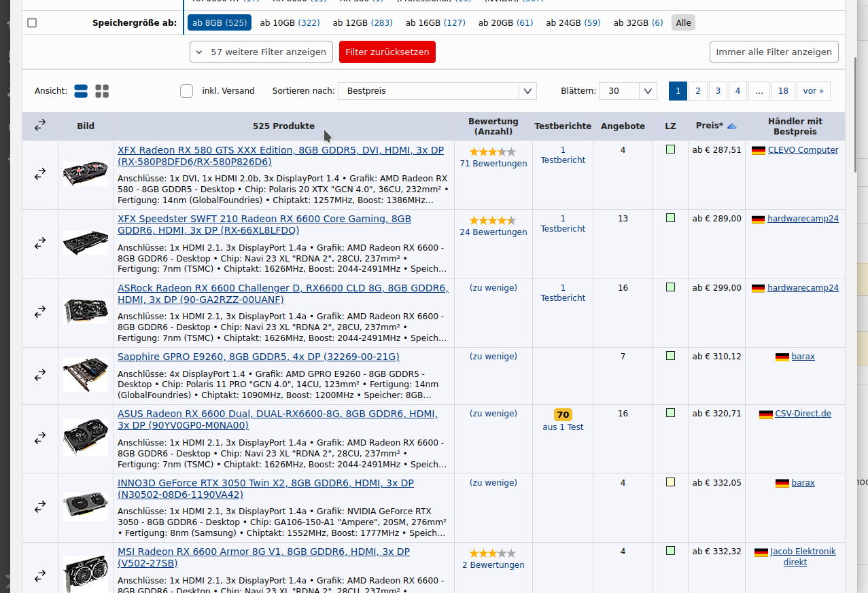Open Jacob Elektronik direkt merchant link

pos(803,557)
